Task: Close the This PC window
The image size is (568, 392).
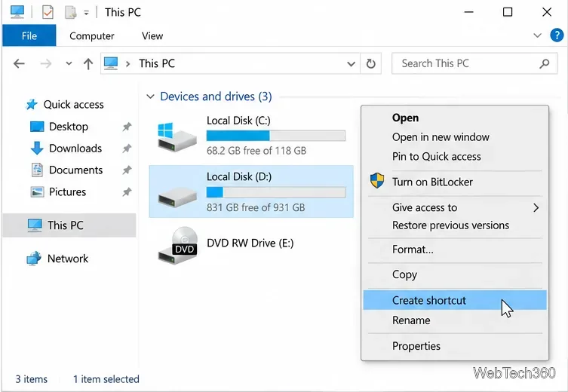Action: coord(547,12)
